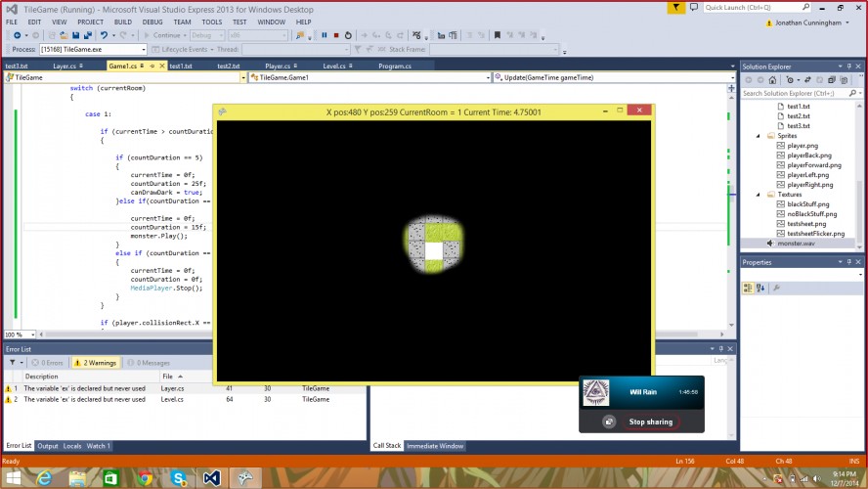The height and width of the screenshot is (489, 868).
Task: Click Windows Store taskbar icon
Action: (111, 478)
